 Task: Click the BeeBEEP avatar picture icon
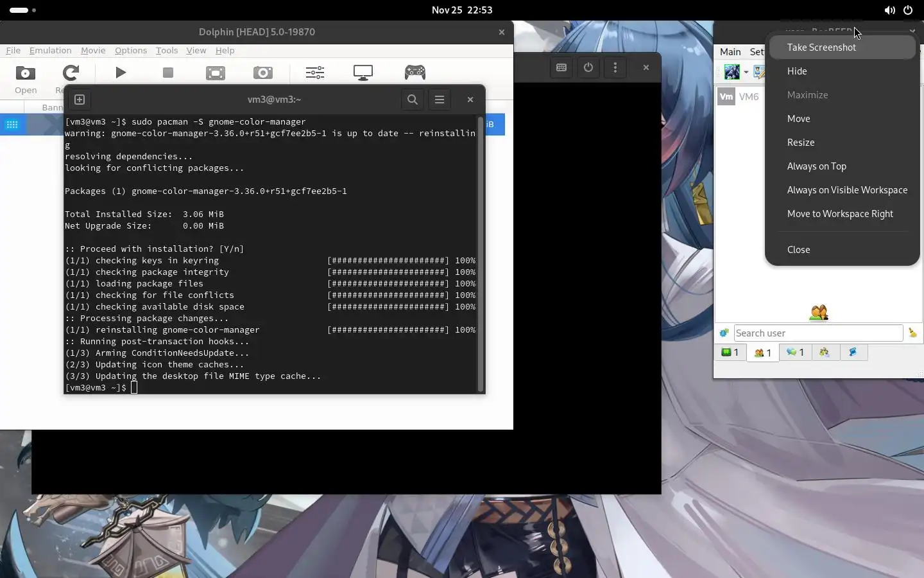click(732, 72)
